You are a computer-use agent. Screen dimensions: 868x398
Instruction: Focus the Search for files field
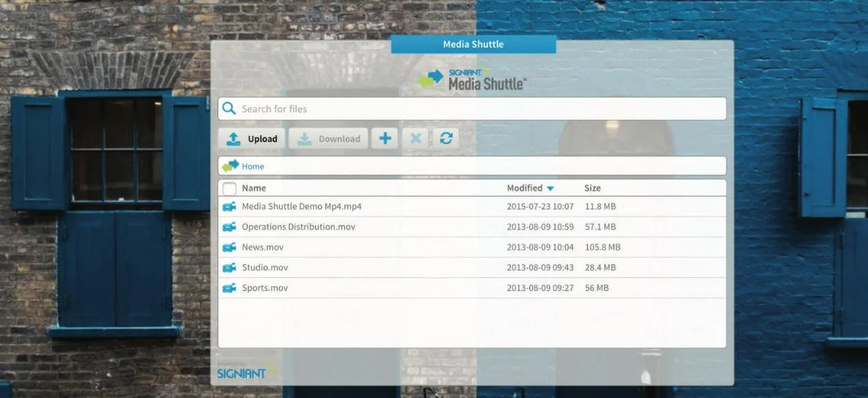click(x=472, y=109)
